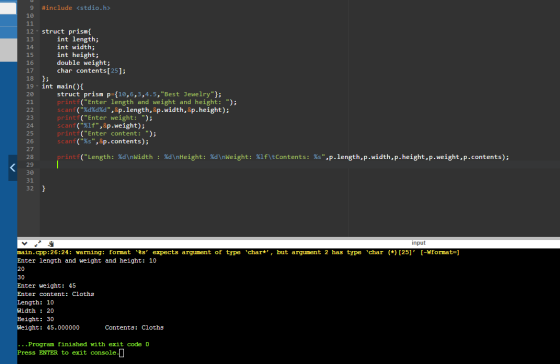Click the printf("Enter length and weight and height: ") line
The image size is (560, 364).
pos(147,102)
